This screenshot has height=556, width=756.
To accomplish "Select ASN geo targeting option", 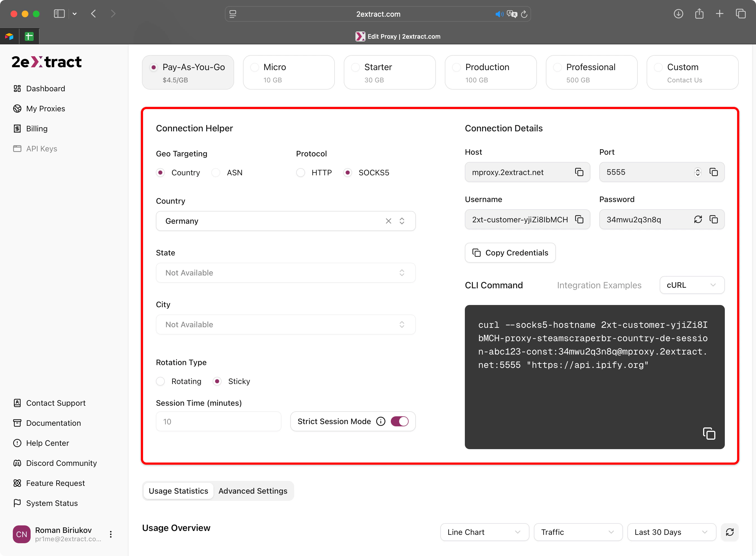I will click(x=216, y=173).
